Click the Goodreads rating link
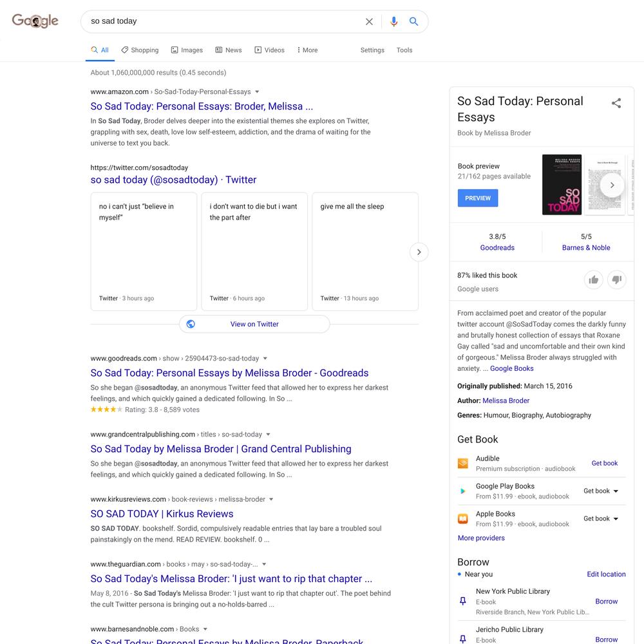Image resolution: width=644 pixels, height=644 pixels. pos(497,248)
